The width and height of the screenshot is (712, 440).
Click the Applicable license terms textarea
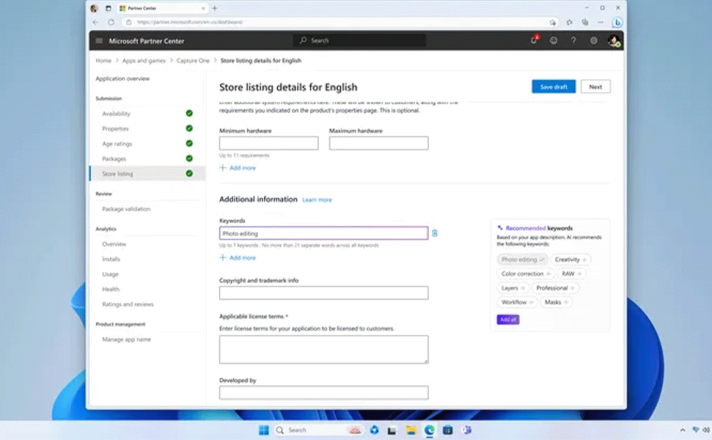[x=323, y=349]
